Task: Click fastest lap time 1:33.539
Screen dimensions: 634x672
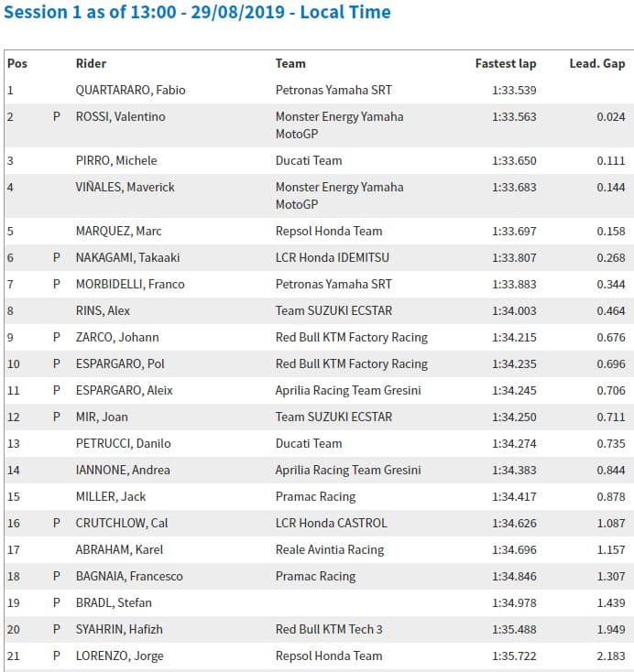Action: (x=514, y=90)
